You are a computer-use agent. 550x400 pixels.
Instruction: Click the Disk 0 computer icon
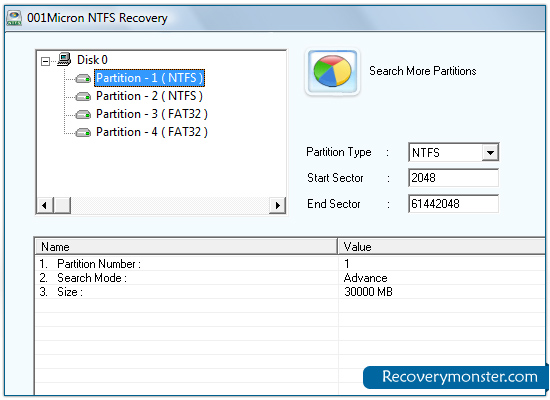[x=64, y=59]
